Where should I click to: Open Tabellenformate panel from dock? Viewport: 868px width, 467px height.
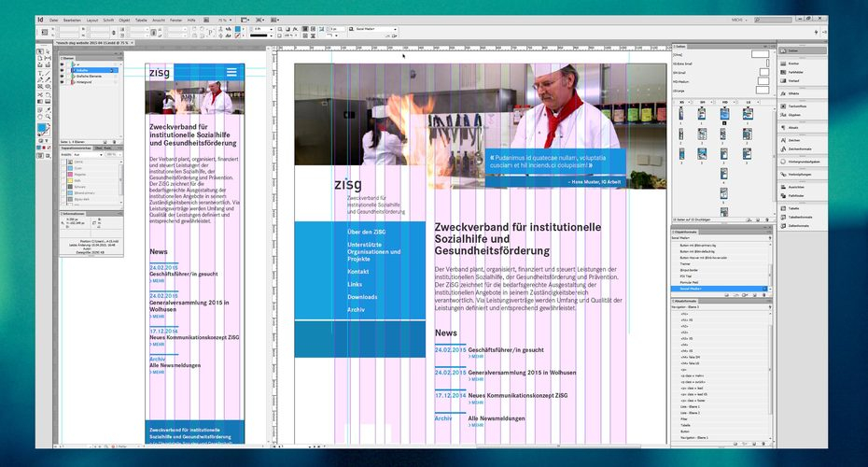click(x=802, y=218)
